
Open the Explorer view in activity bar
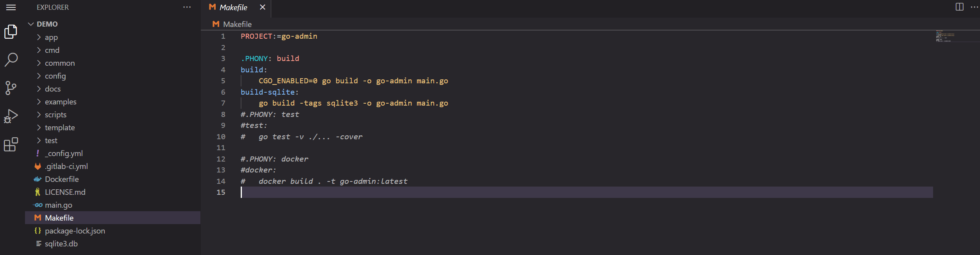[11, 32]
